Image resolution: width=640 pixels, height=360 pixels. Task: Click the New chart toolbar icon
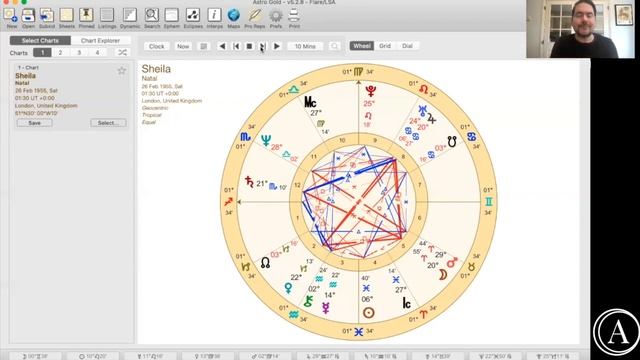pos(11,16)
